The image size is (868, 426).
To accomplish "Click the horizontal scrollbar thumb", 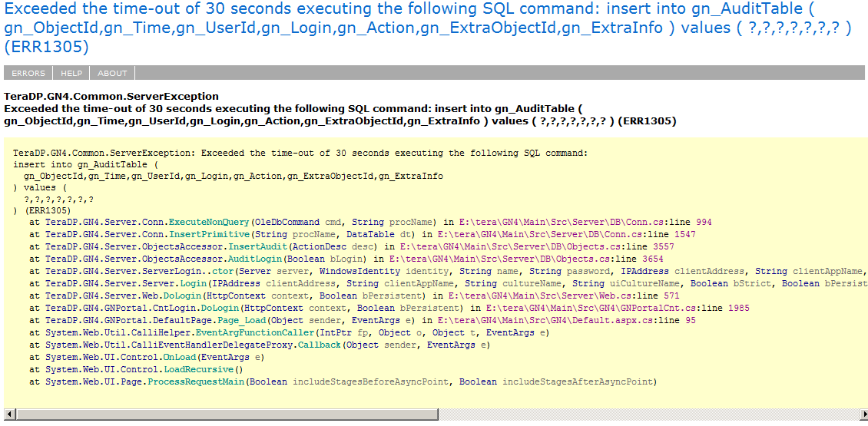I will [227, 414].
